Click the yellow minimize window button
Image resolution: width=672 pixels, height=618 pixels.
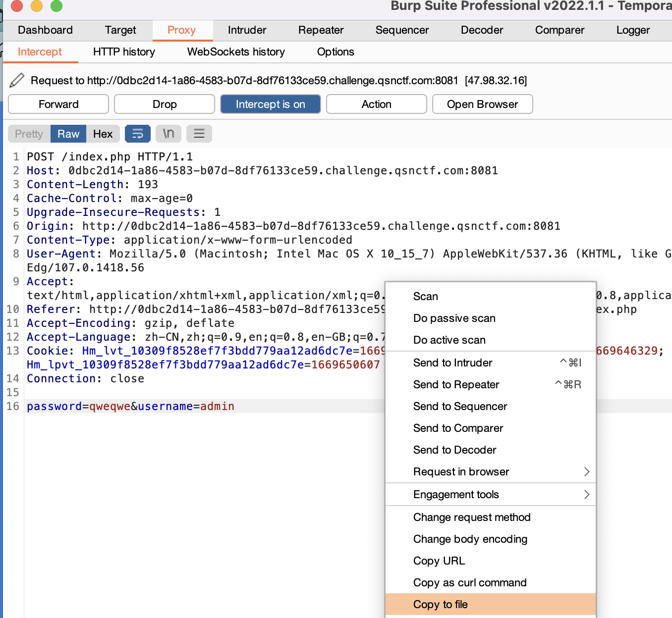pyautogui.click(x=37, y=5)
